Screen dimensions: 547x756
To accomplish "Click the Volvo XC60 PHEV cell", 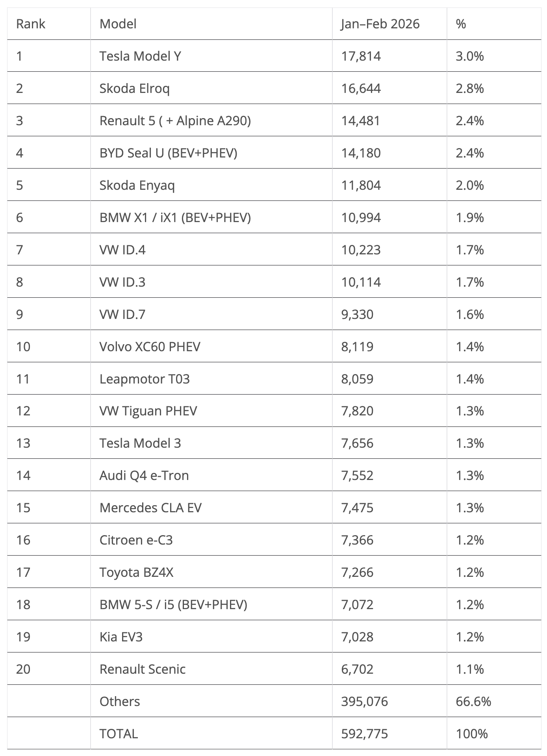I will click(x=150, y=346).
